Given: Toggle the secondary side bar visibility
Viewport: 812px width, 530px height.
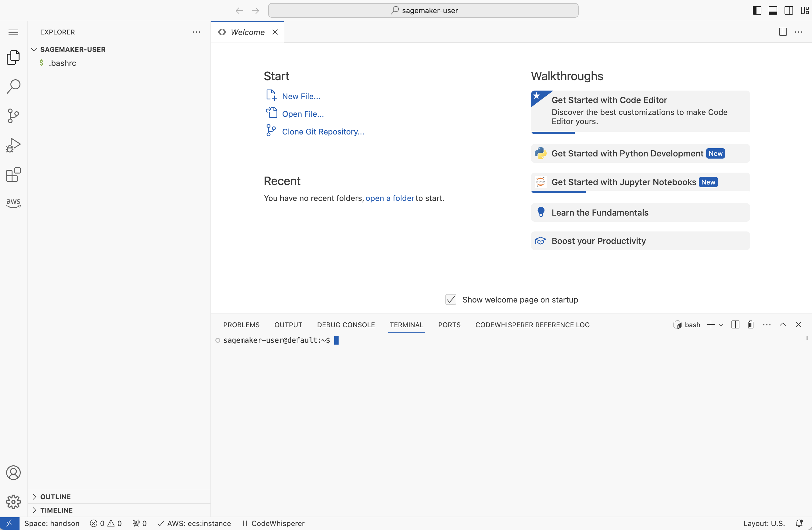Looking at the screenshot, I should (x=789, y=10).
